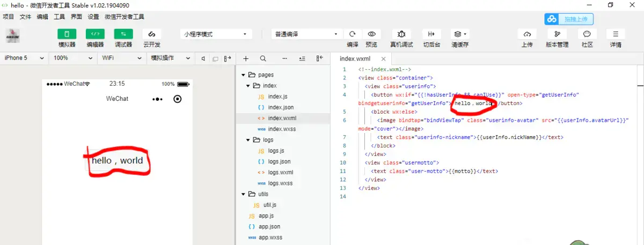Toggle the 编辑器 editor panel button

(95, 34)
